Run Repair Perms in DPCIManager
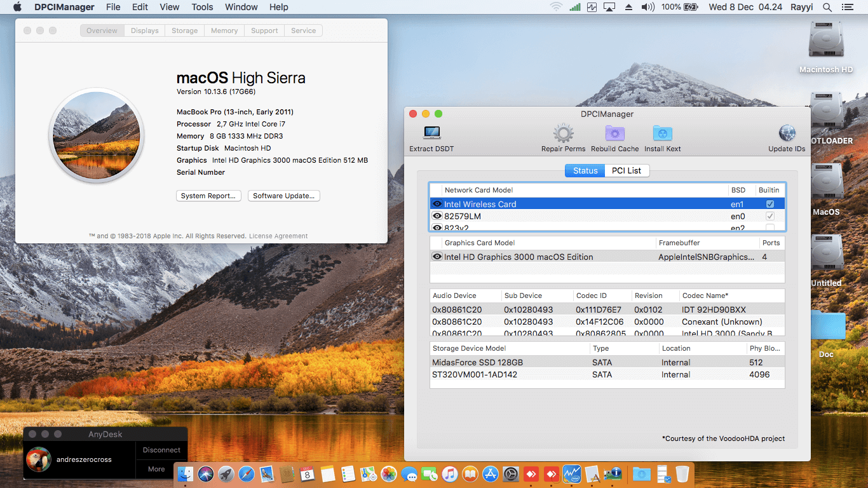The image size is (868, 488). pos(564,133)
